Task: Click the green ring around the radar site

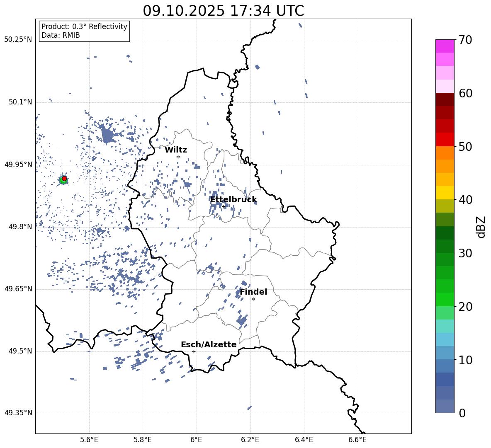Action: 61,181
